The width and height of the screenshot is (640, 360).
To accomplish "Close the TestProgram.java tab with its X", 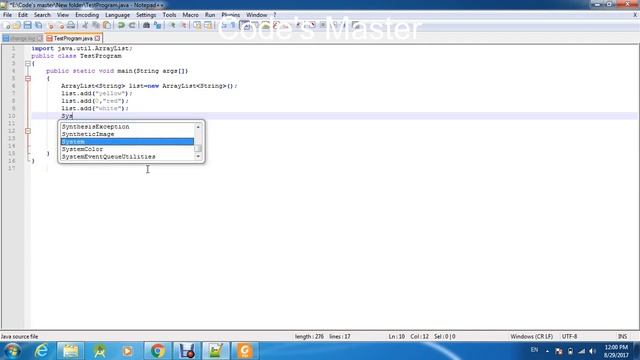I will [98, 38].
